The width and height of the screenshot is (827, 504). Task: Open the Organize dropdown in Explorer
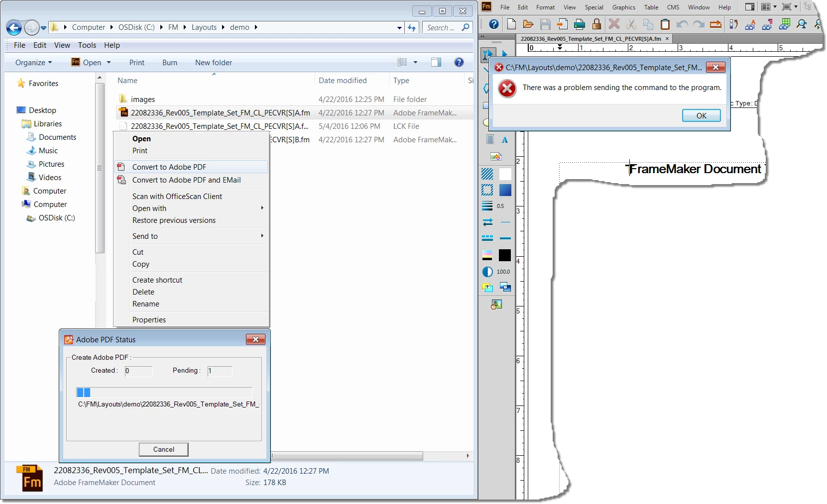coord(33,62)
